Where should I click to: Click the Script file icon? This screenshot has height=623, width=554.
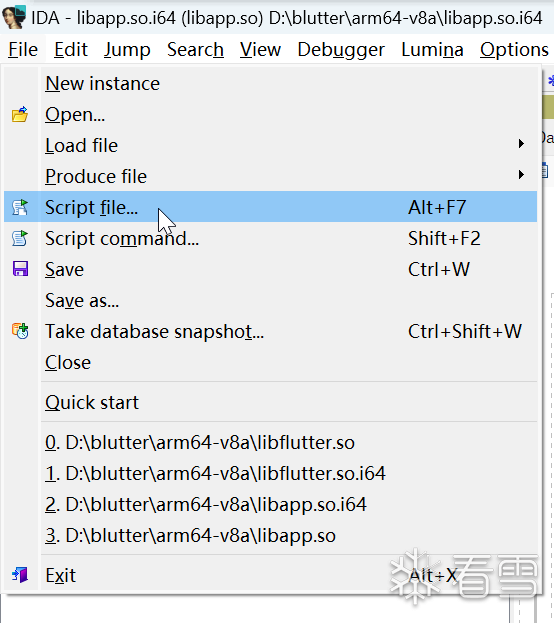(x=20, y=207)
